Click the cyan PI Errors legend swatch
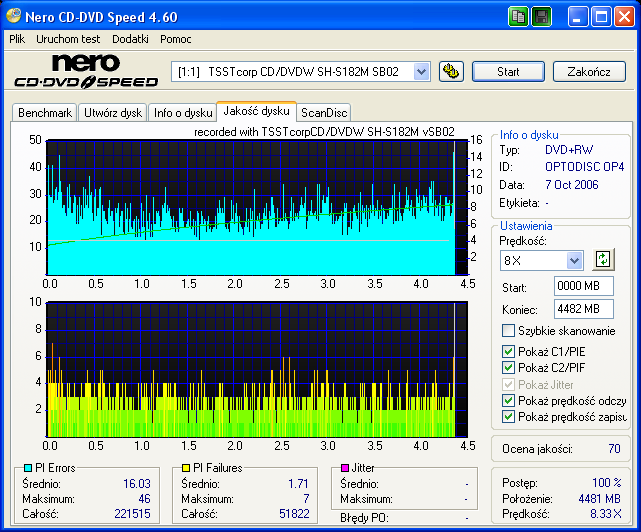The width and height of the screenshot is (641, 532). [x=28, y=468]
